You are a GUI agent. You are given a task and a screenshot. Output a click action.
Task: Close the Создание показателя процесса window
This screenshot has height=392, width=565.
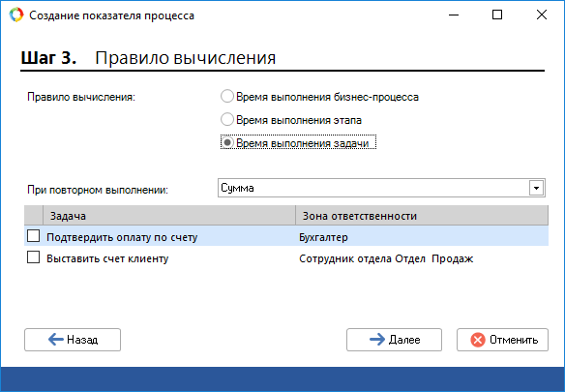(542, 15)
